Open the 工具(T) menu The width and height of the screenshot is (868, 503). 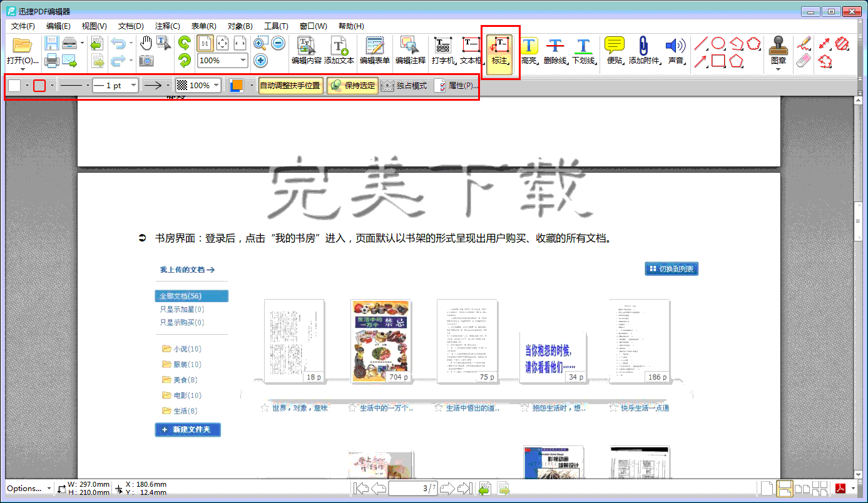click(x=276, y=26)
